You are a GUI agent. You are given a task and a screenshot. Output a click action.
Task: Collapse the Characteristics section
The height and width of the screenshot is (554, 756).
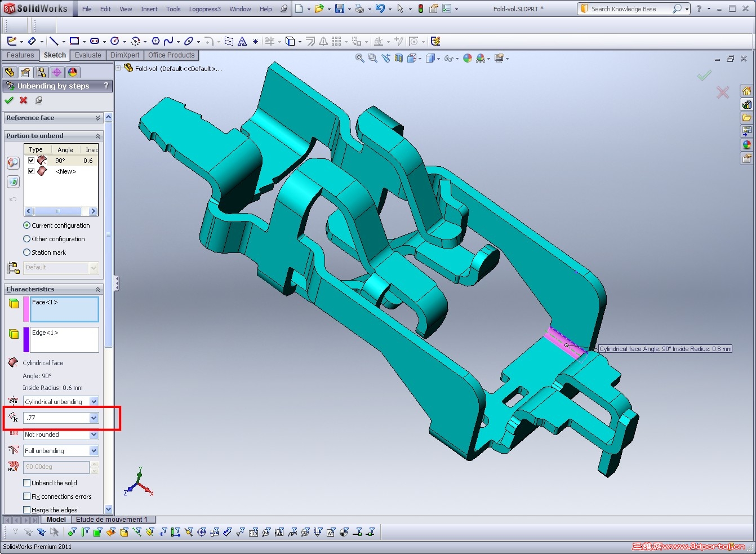[x=97, y=289]
